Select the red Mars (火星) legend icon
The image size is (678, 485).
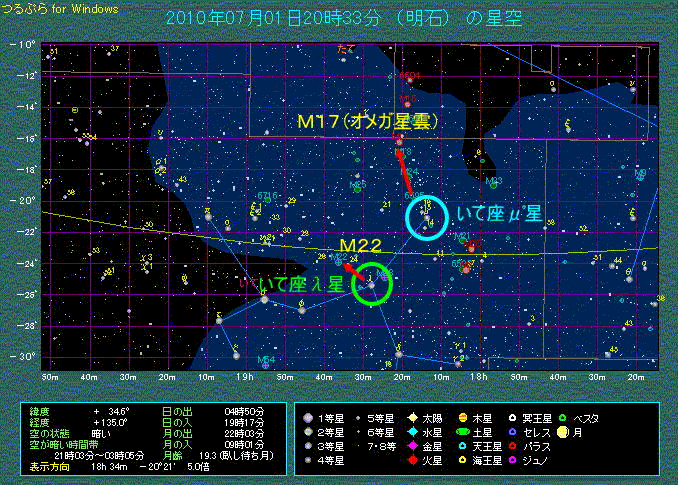tap(412, 461)
